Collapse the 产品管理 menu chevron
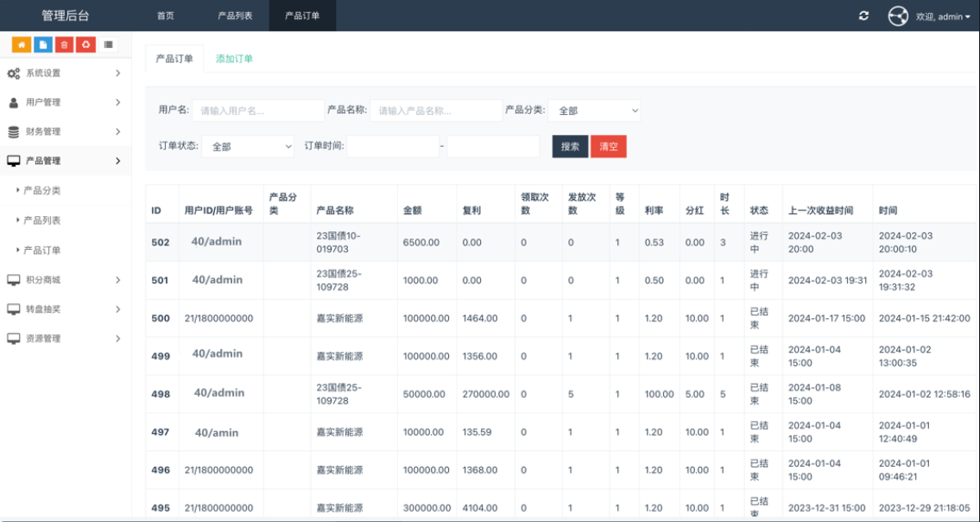The height and width of the screenshot is (522, 980). 118,161
